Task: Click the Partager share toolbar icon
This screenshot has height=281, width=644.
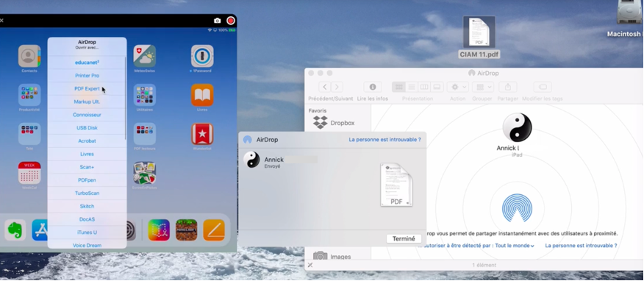Action: 508,87
